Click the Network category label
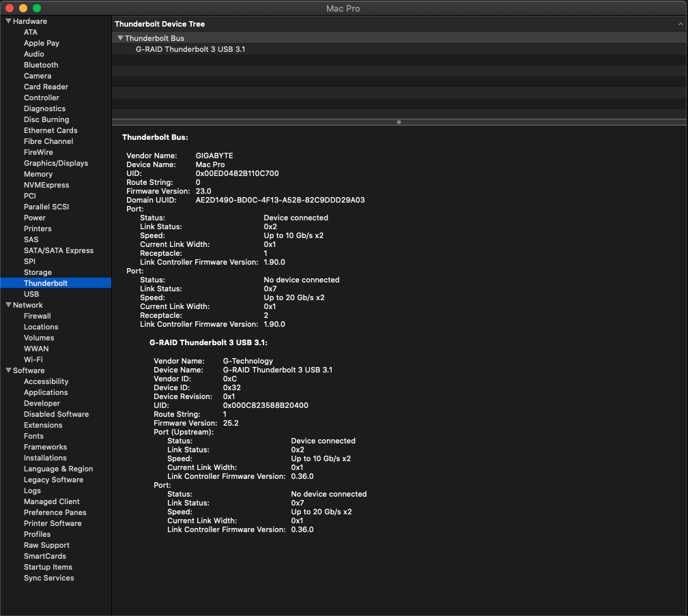 (27, 305)
